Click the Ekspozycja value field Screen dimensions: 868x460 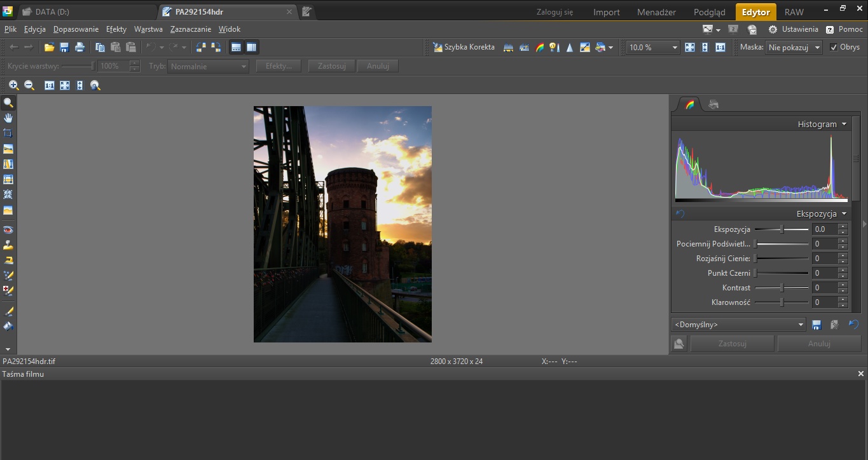click(824, 229)
